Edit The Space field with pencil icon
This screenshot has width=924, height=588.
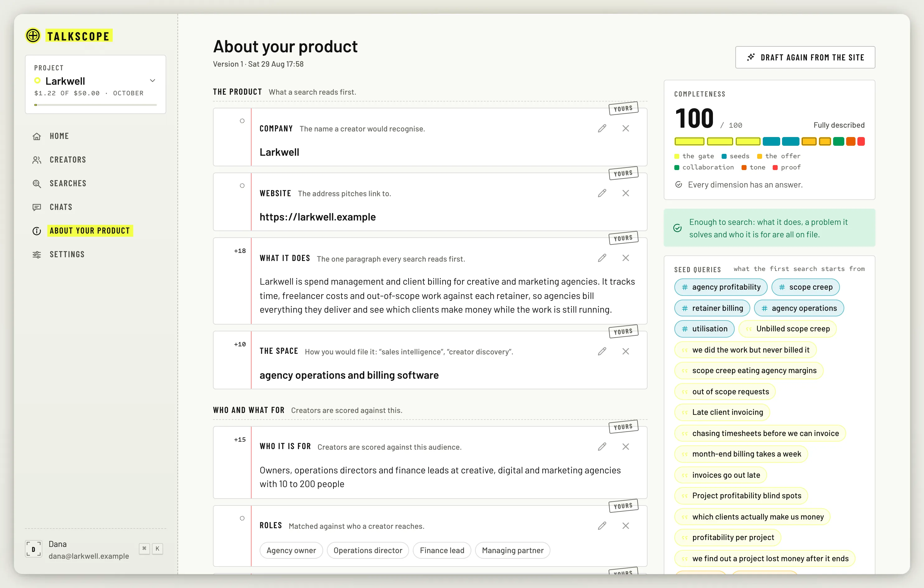click(602, 352)
